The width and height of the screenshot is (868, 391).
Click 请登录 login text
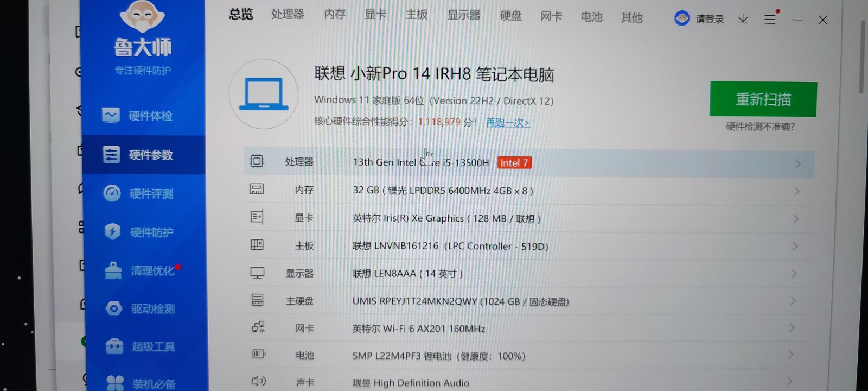tap(710, 19)
